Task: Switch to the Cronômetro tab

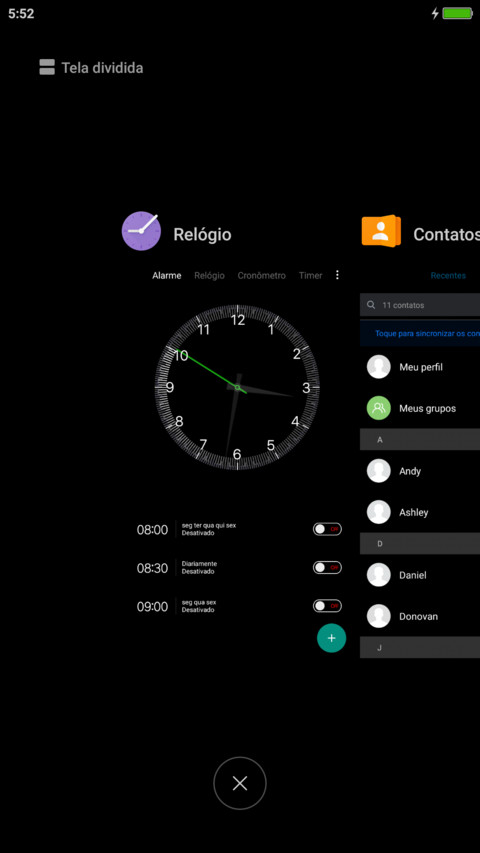Action: 261,276
